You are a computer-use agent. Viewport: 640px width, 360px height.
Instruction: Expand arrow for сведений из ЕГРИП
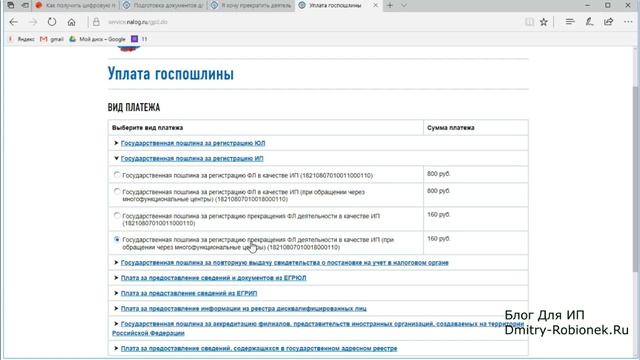coord(116,293)
